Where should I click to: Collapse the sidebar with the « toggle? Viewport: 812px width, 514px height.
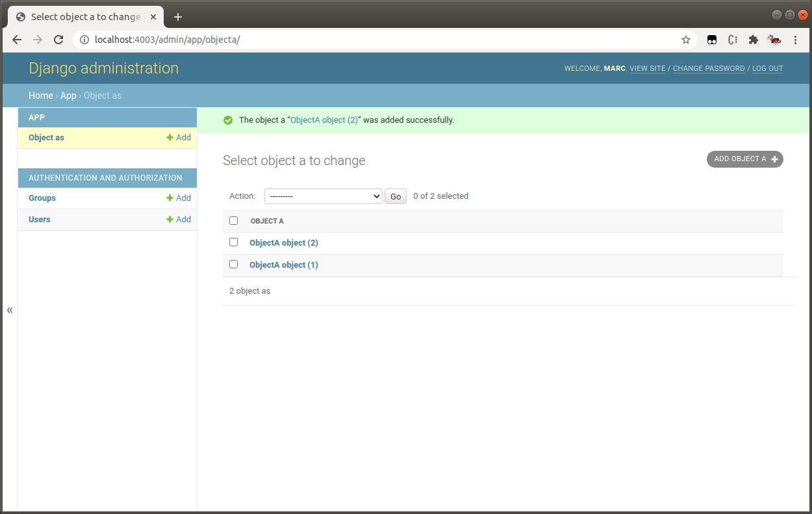point(10,310)
